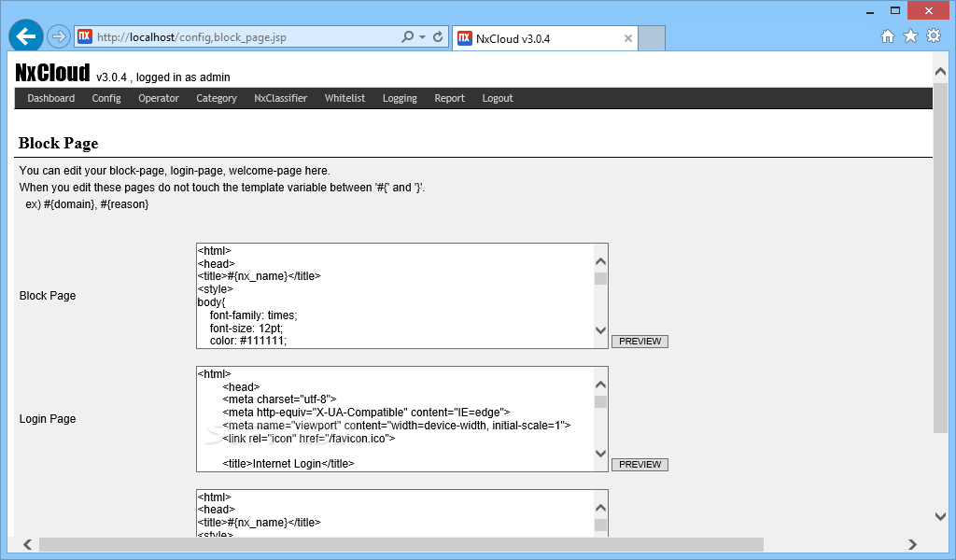This screenshot has width=956, height=560.
Task: Click the NxCloud logo heading
Action: coord(52,73)
